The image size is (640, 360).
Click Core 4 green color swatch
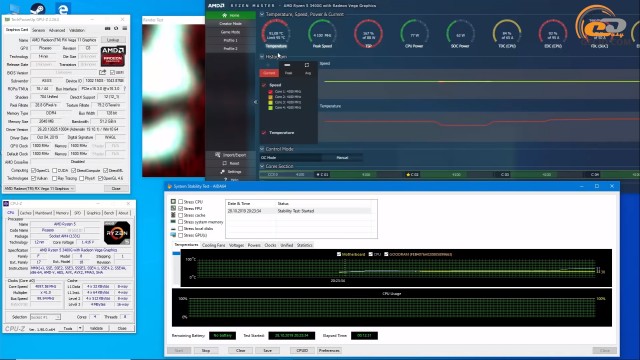click(x=270, y=108)
